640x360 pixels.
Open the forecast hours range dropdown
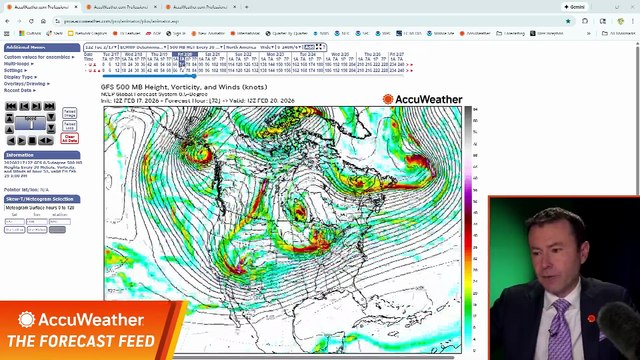click(x=289, y=47)
